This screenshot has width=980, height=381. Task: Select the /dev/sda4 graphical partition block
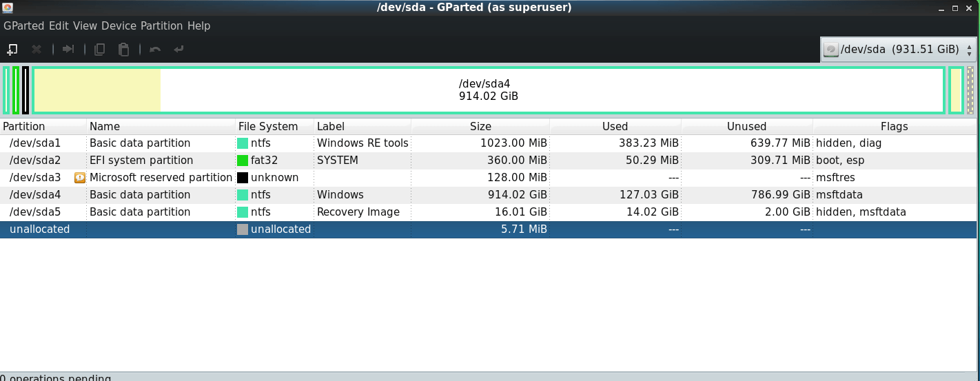coord(489,90)
